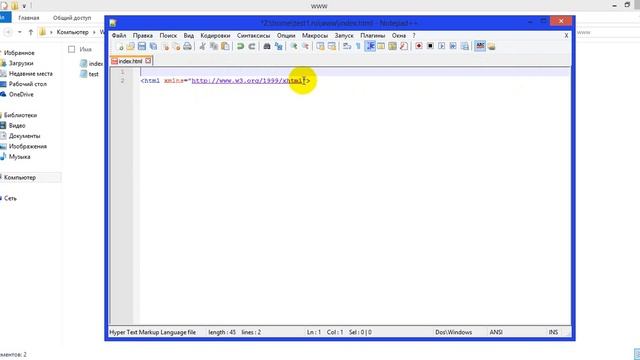Undo the last edit with green arrow
The image size is (640, 360).
240,47
